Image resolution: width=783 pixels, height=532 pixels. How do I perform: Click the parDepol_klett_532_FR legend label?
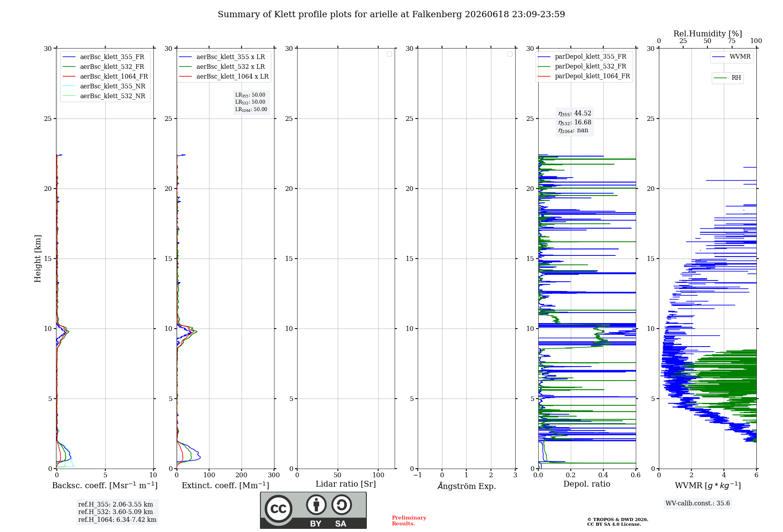pos(590,66)
